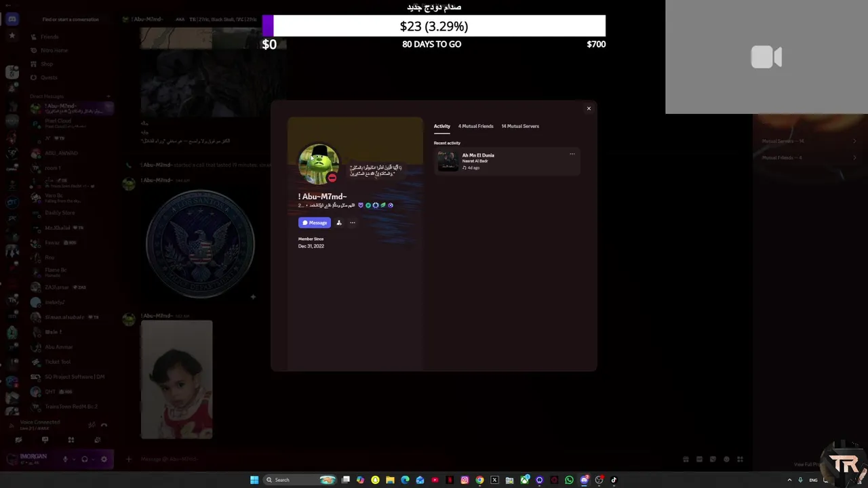Click the ENG language indicator in tray
Image resolution: width=868 pixels, height=488 pixels.
point(813,480)
